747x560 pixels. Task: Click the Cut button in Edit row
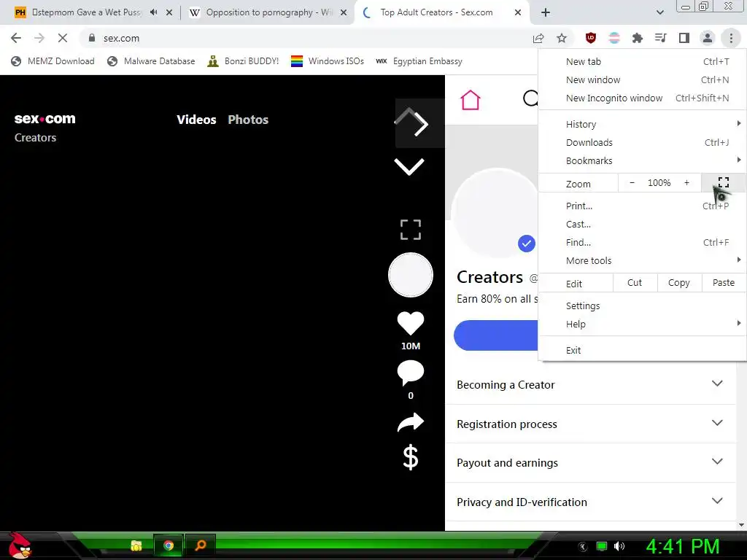[x=635, y=282]
